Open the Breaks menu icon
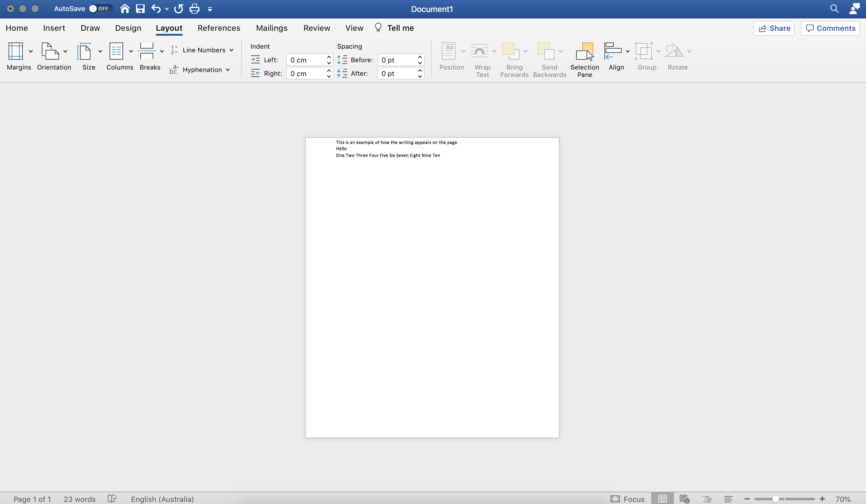The width and height of the screenshot is (866, 504). coord(147,51)
